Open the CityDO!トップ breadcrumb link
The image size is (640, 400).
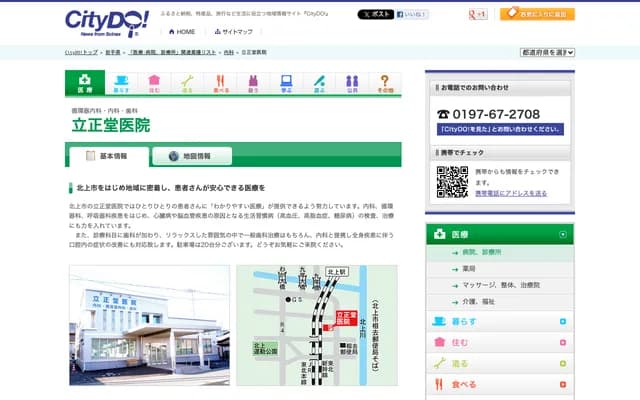(82, 52)
